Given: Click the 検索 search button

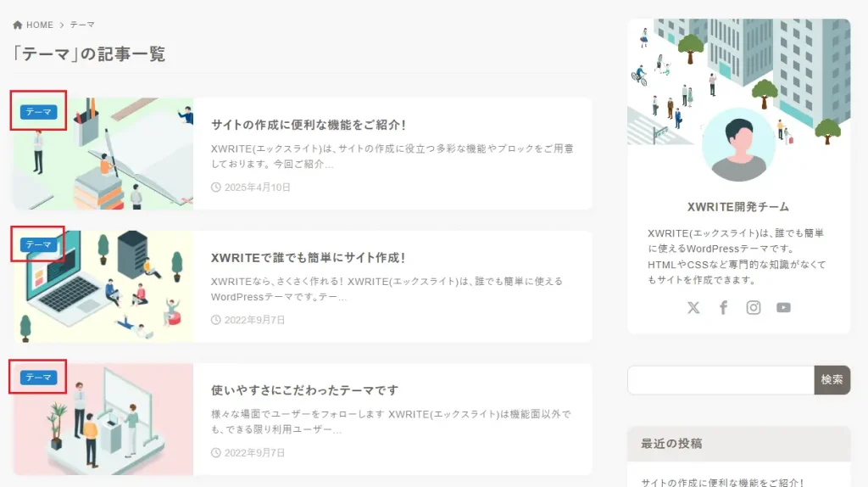Looking at the screenshot, I should [x=832, y=380].
